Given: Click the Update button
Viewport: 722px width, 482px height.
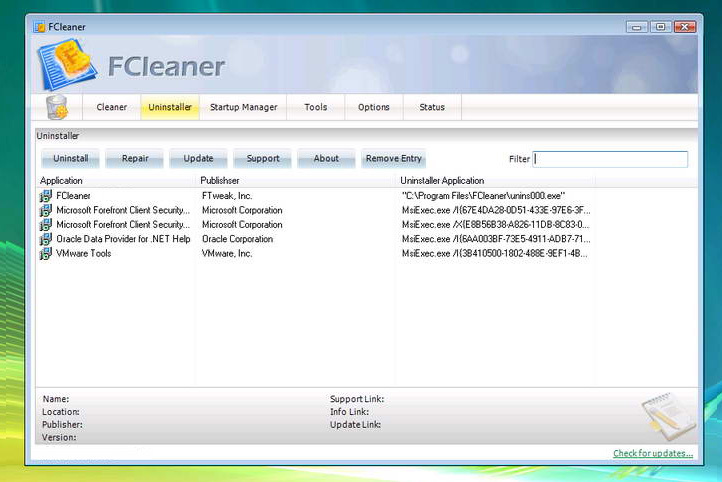Looking at the screenshot, I should tap(198, 158).
